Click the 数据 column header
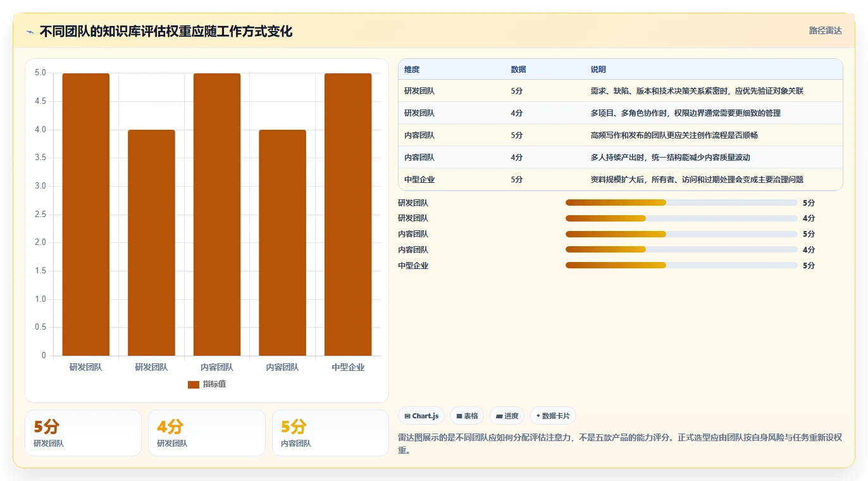This screenshot has height=481, width=868. [518, 70]
